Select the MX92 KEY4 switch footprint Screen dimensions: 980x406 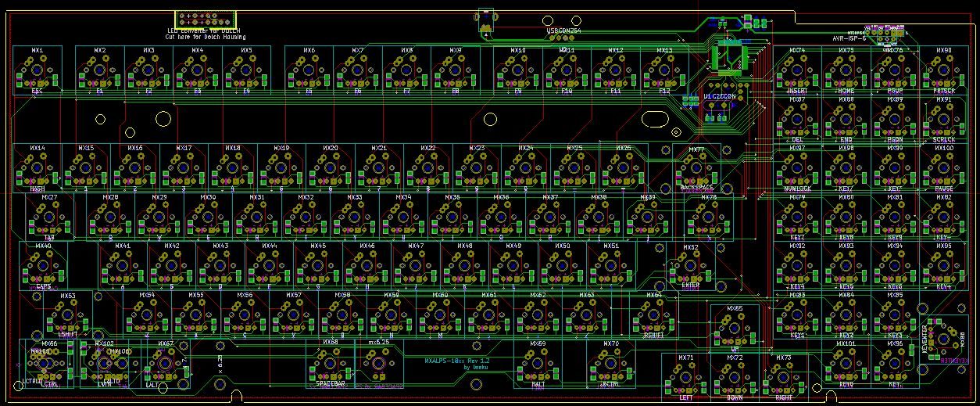coord(796,266)
